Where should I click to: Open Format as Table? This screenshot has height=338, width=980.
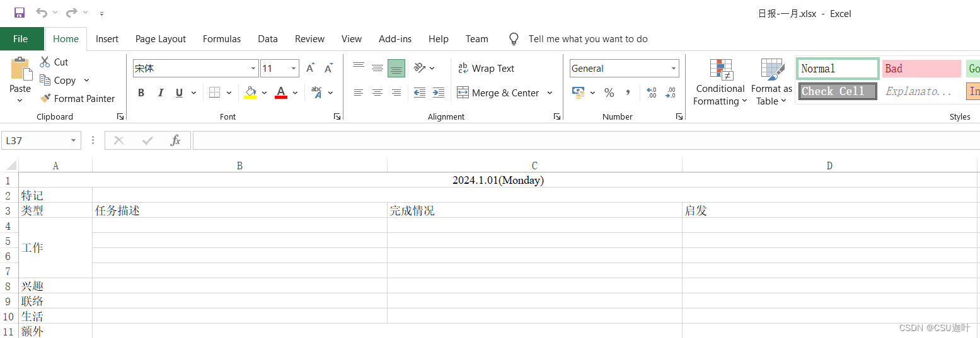click(771, 82)
